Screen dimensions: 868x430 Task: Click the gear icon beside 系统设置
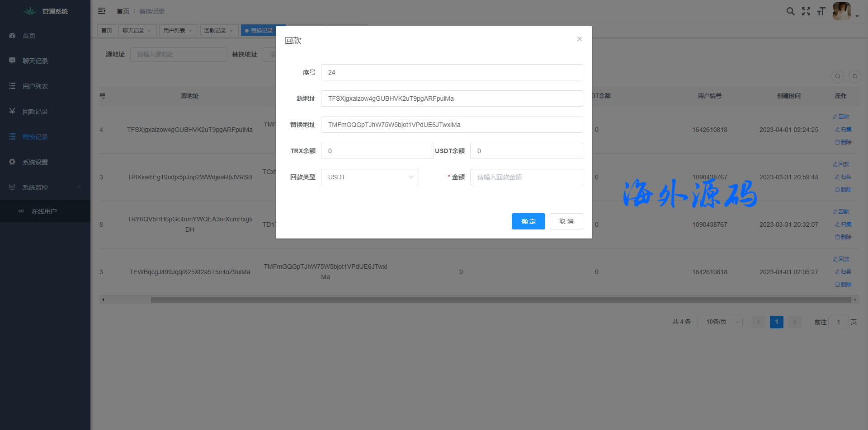(12, 162)
